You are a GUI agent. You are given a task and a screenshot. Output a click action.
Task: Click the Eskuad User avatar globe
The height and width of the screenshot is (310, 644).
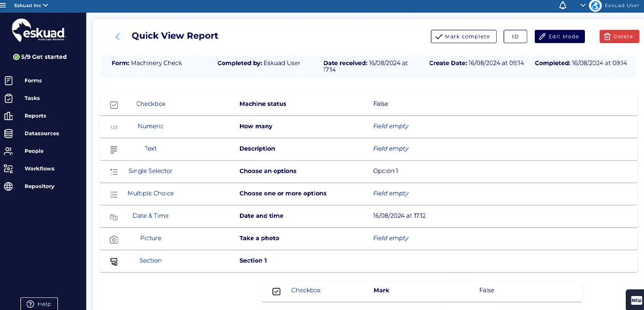[x=595, y=5]
